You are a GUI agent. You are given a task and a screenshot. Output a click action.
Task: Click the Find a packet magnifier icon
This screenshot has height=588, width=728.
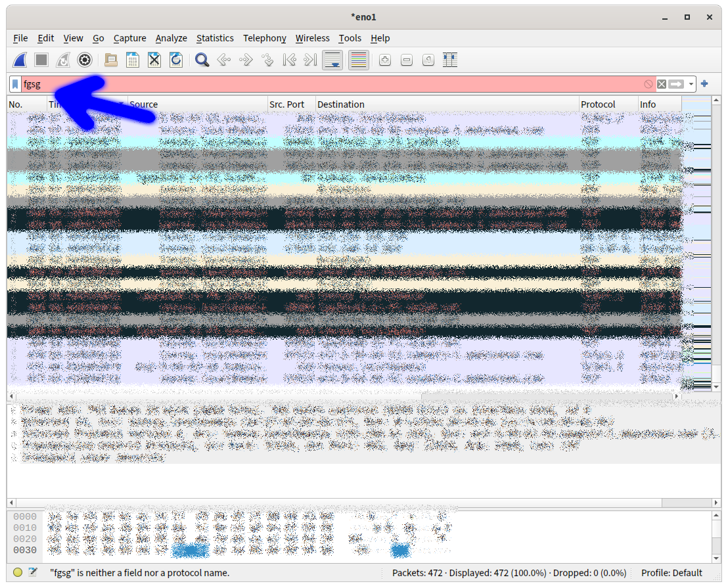[x=202, y=60]
